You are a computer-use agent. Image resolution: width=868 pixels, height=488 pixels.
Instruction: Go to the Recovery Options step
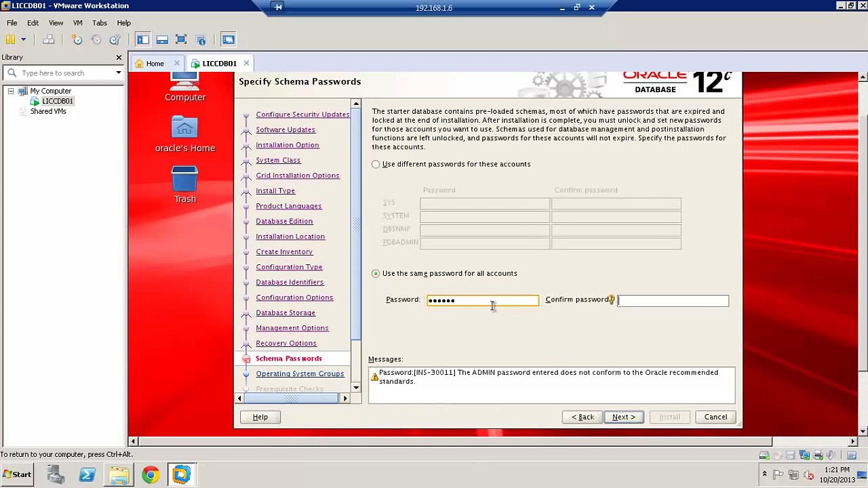286,344
